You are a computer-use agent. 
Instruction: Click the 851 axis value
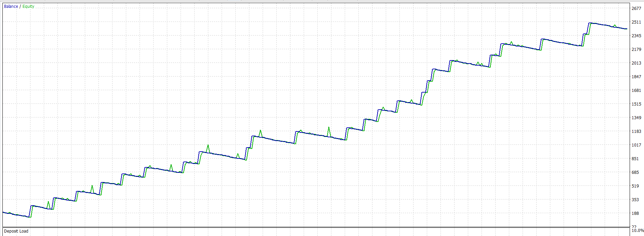635,159
